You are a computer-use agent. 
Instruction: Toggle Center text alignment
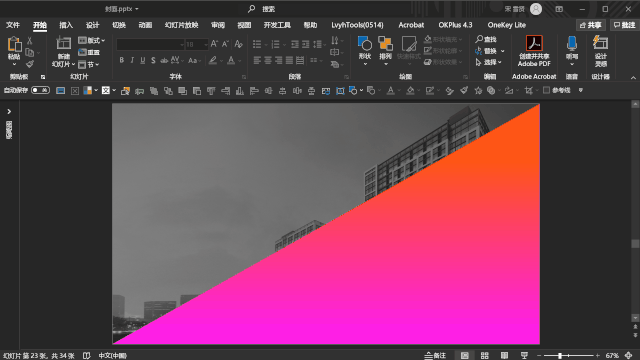[x=268, y=60]
